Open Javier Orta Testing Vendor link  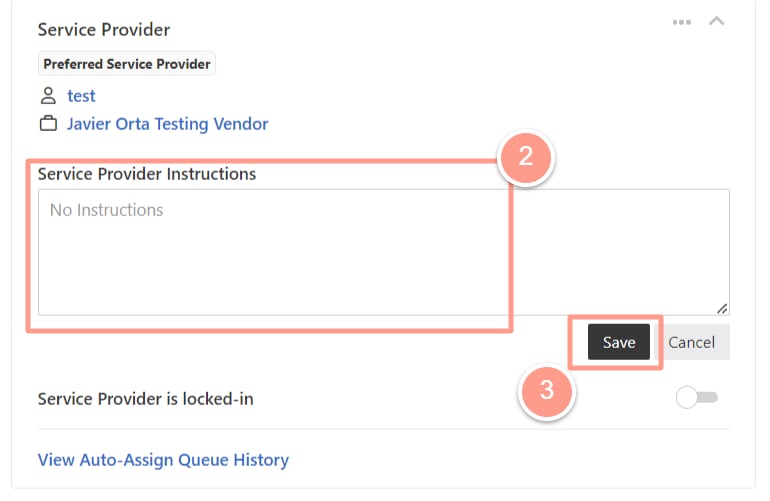(167, 124)
